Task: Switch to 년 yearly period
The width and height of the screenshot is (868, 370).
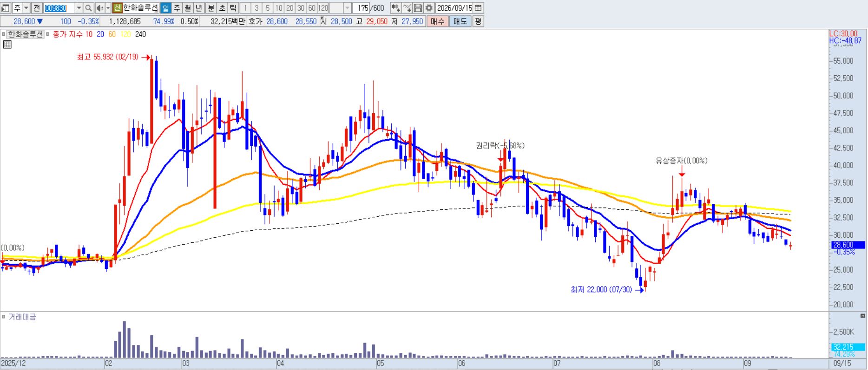Action: pyautogui.click(x=199, y=8)
